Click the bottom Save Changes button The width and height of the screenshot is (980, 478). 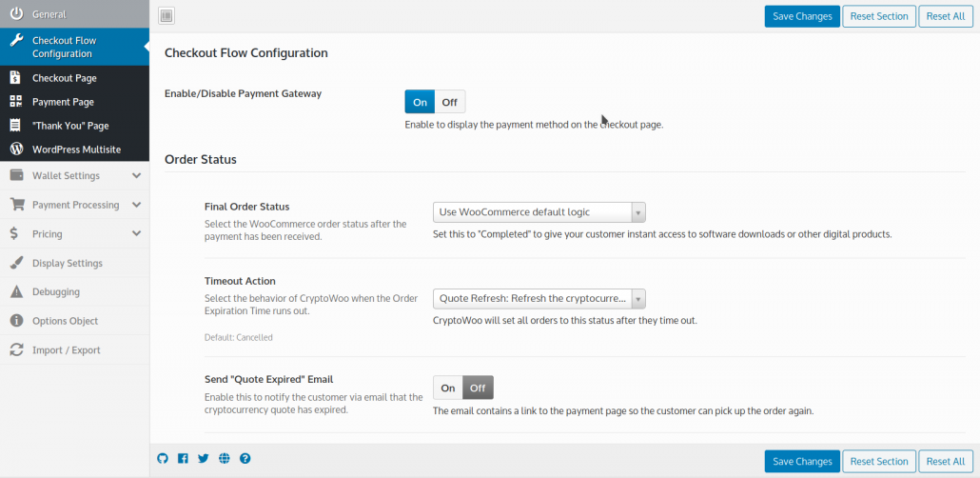click(x=802, y=461)
